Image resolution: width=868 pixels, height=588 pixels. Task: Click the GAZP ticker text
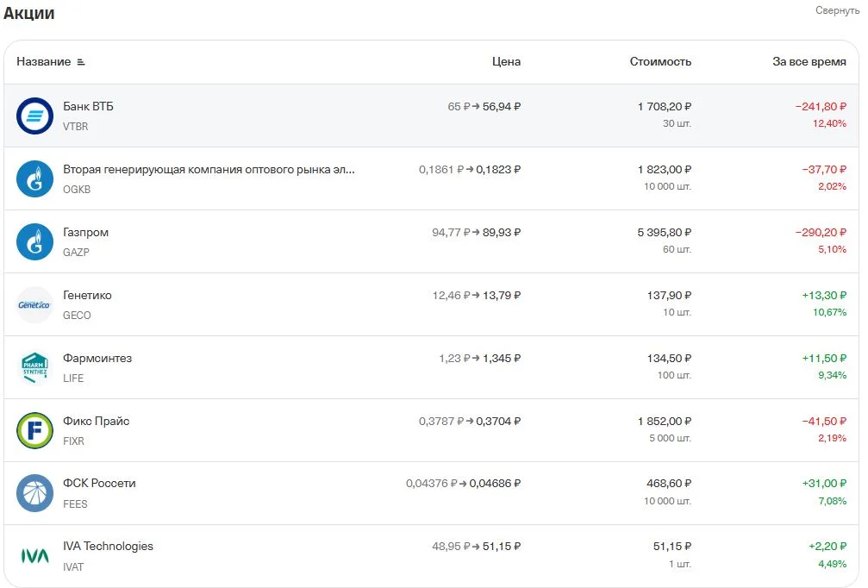pyautogui.click(x=76, y=253)
